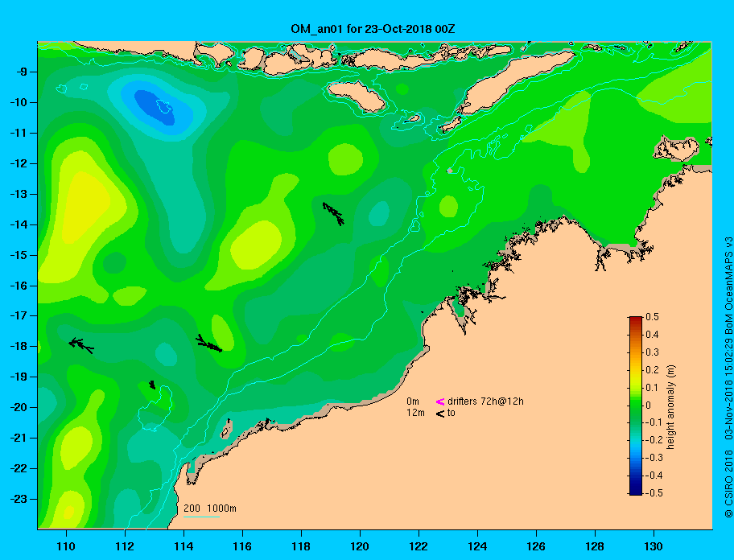Click latitude axis label '-23'

(19, 499)
